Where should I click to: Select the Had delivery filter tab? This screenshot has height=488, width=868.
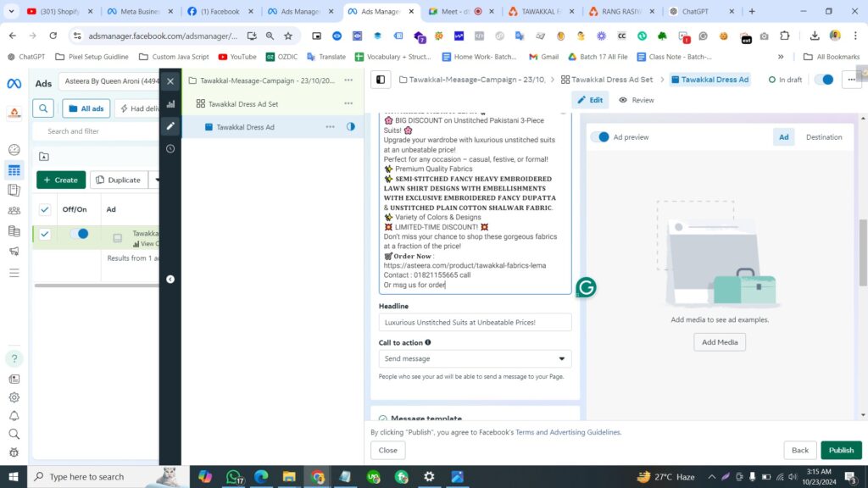pos(139,108)
